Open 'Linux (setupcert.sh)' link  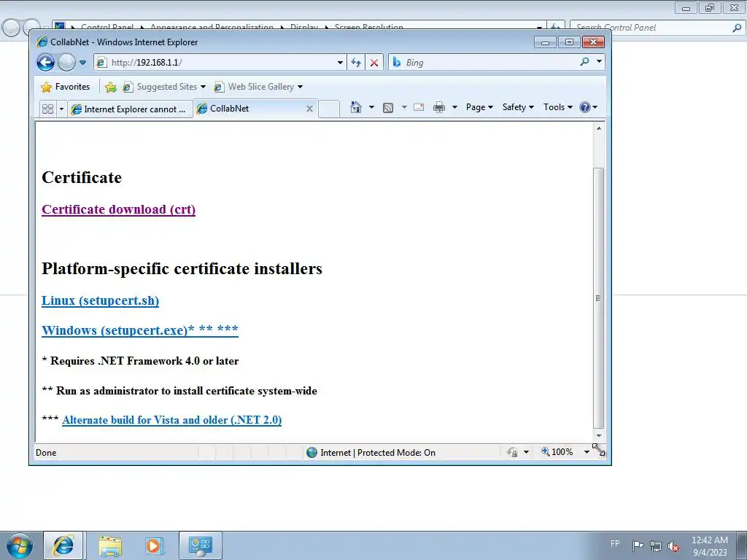tap(101, 300)
